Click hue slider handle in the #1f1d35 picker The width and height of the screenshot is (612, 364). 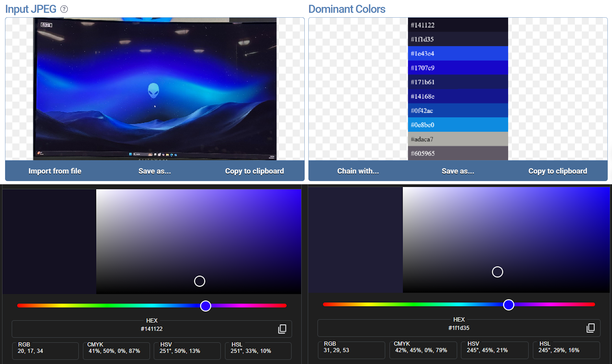[x=509, y=305]
